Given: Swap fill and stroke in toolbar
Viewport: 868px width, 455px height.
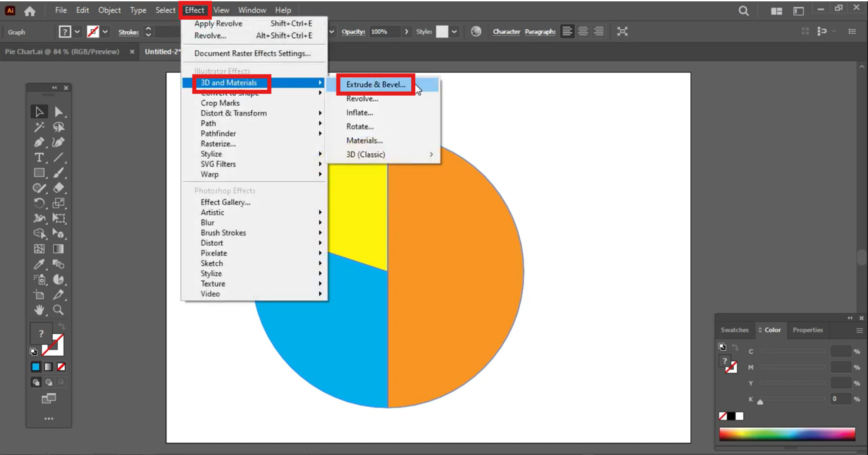Looking at the screenshot, I should (x=61, y=327).
